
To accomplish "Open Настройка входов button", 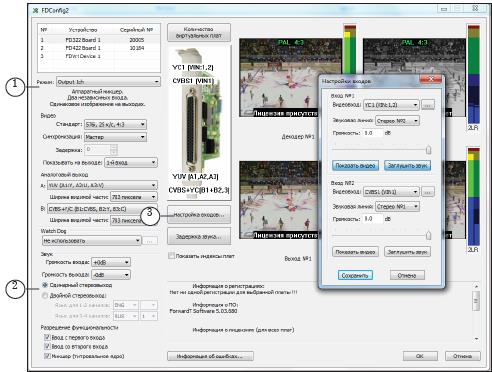I will tap(199, 215).
